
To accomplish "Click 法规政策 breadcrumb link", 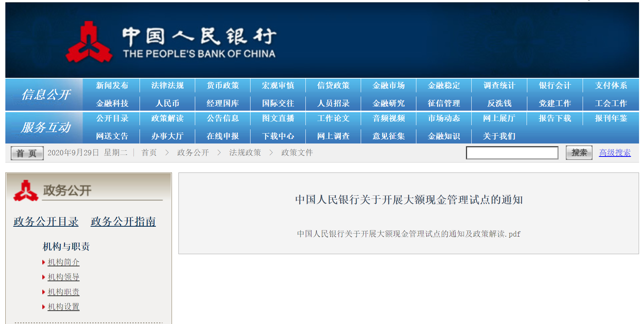I will click(x=245, y=153).
